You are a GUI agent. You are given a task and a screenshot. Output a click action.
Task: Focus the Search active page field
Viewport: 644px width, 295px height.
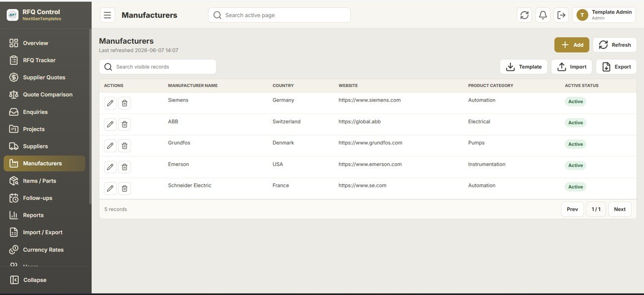point(279,15)
